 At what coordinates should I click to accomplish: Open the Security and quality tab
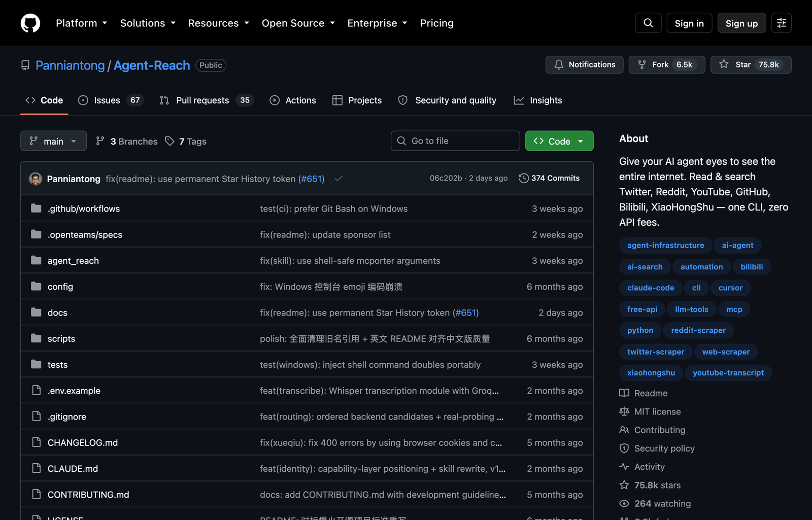447,100
